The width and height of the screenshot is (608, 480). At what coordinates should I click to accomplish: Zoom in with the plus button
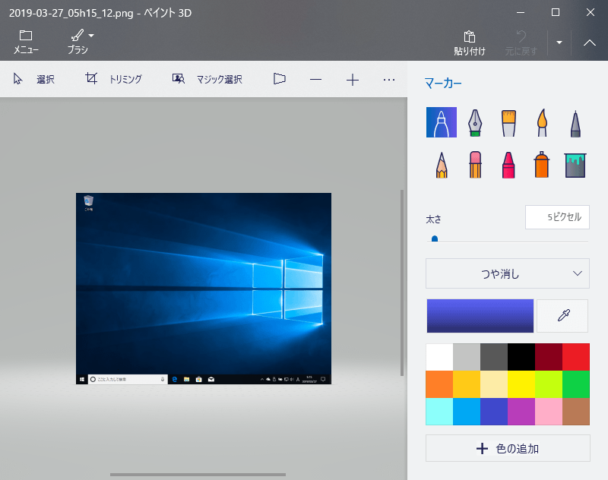(x=352, y=80)
